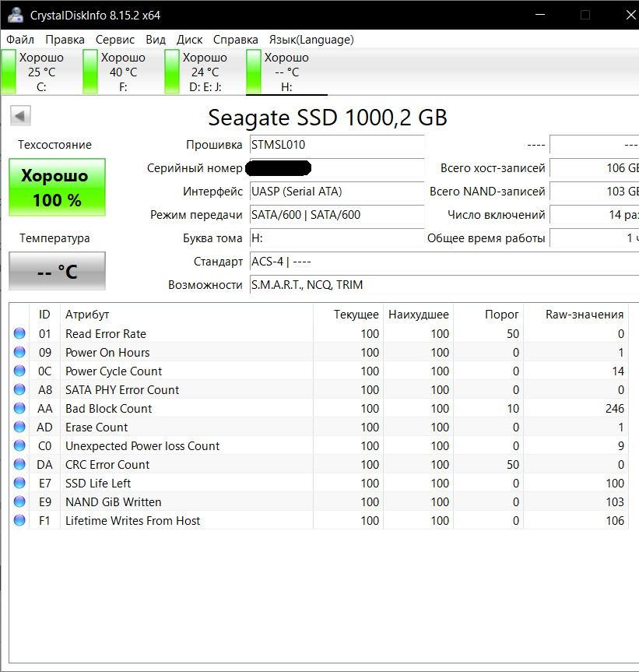Click the previous disk arrow button

(x=20, y=116)
